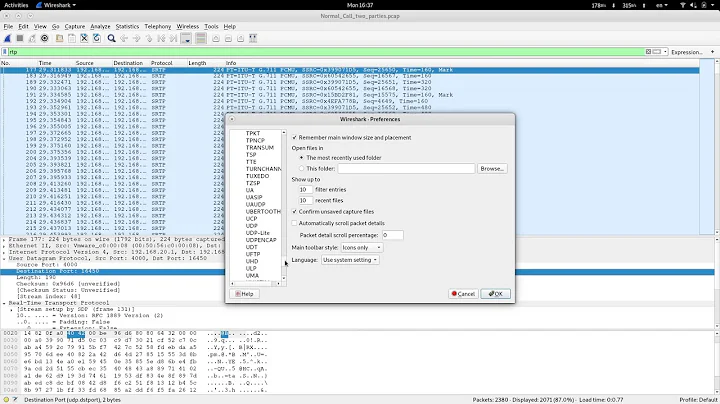Click Activities in the top panel
Viewport: 720px width, 404px height.
[x=16, y=5]
